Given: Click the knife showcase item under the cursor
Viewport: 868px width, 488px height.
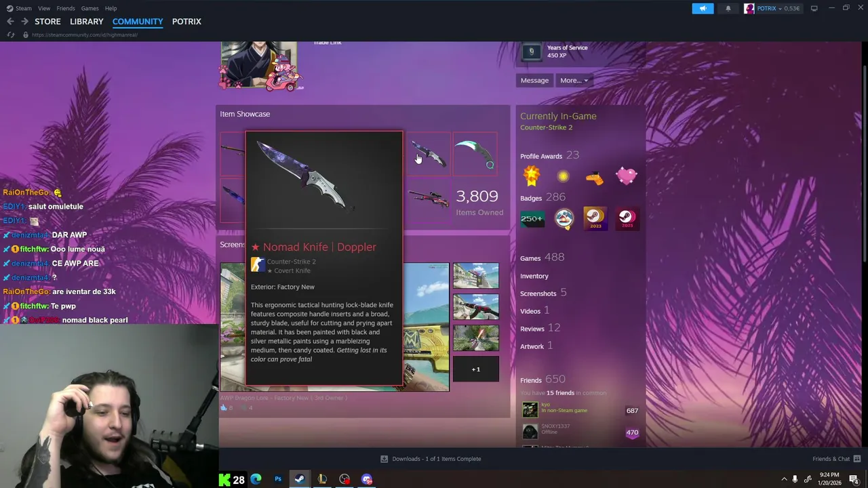Looking at the screenshot, I should coord(428,155).
